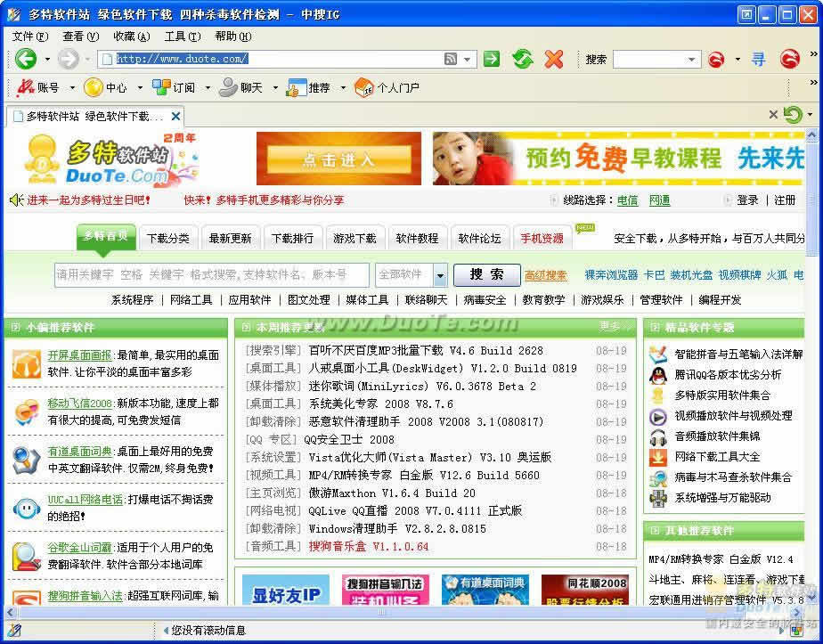Expand the address bar dropdown
Screen dimensions: 823x644
pos(467,60)
